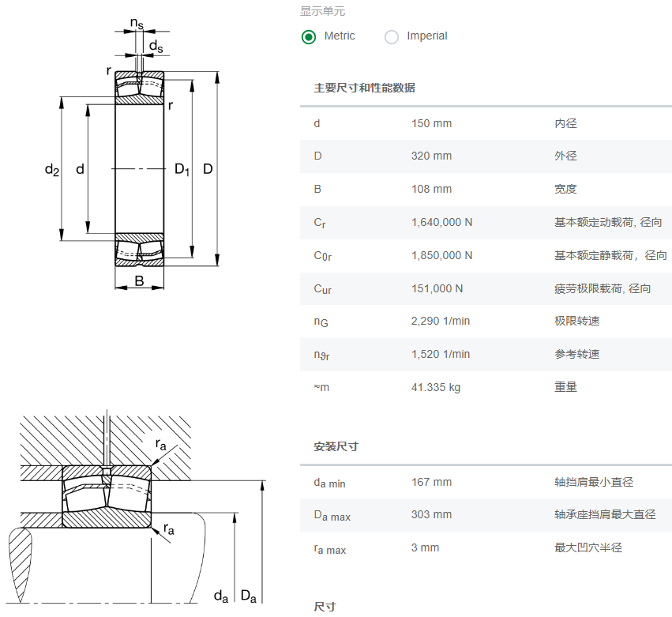This screenshot has height=617, width=672.
Task: Click the 宽度 description text
Action: click(565, 189)
